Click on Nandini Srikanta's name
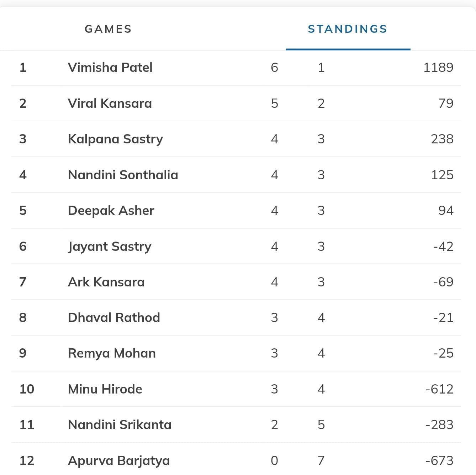The width and height of the screenshot is (476, 475). pyautogui.click(x=120, y=424)
